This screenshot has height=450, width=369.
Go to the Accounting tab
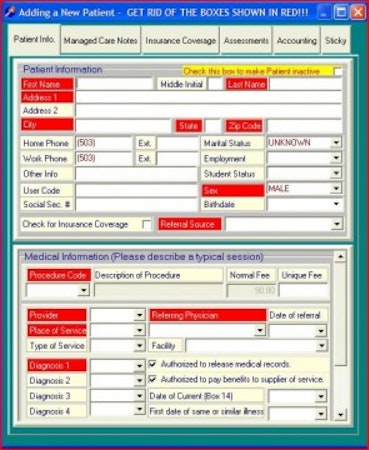(296, 41)
